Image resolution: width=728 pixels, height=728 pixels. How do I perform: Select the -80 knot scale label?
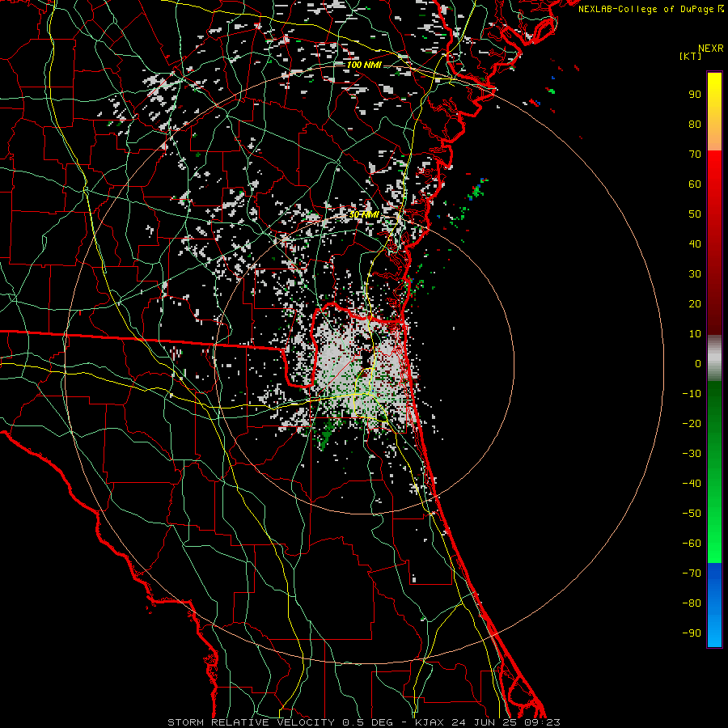[x=692, y=603]
